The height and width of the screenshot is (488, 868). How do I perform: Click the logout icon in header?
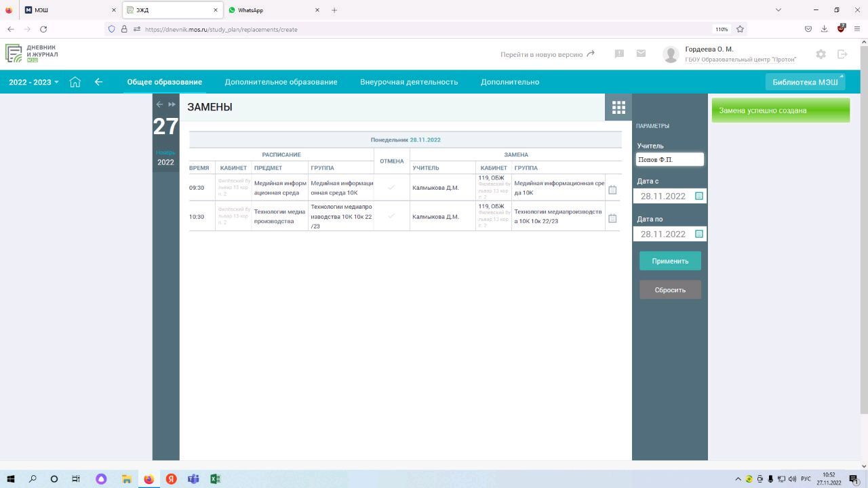(x=842, y=54)
